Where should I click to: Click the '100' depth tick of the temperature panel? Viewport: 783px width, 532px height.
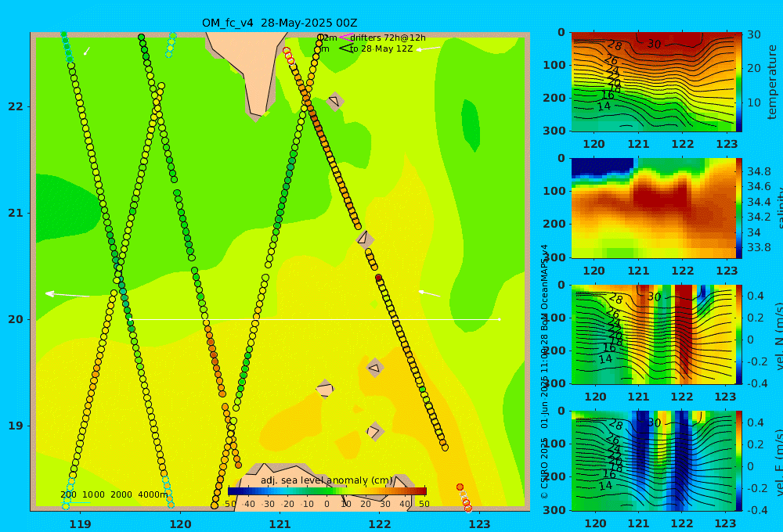click(x=554, y=65)
